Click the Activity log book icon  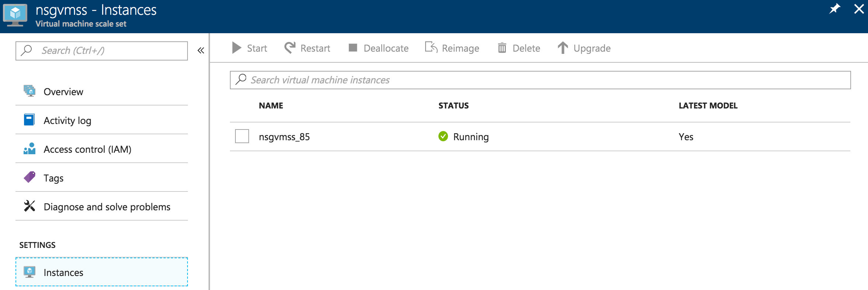coord(29,120)
